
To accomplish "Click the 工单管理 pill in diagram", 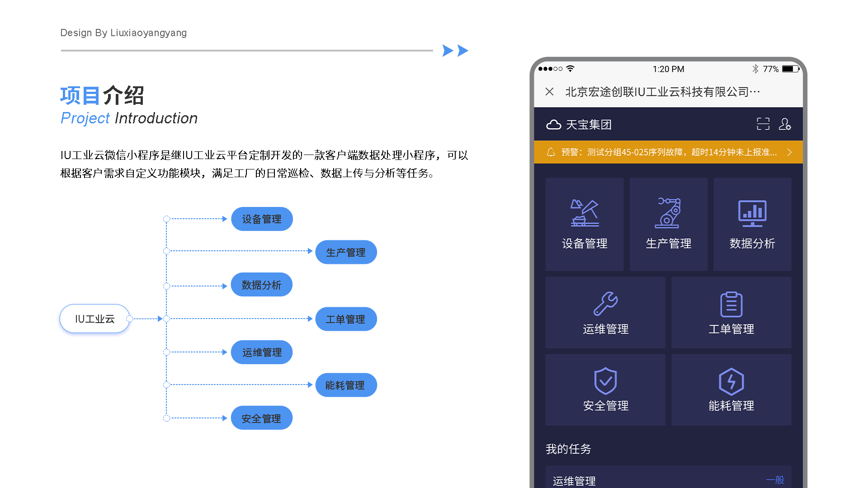I will 346,319.
